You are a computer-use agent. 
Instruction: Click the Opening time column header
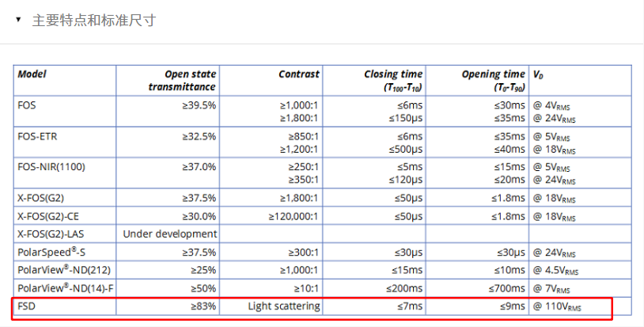(x=493, y=80)
